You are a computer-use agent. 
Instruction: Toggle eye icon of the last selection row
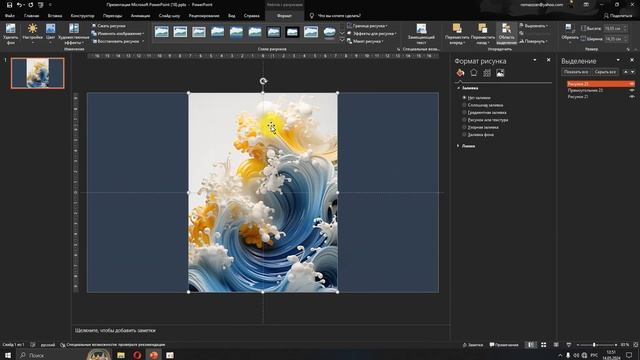pyautogui.click(x=631, y=97)
